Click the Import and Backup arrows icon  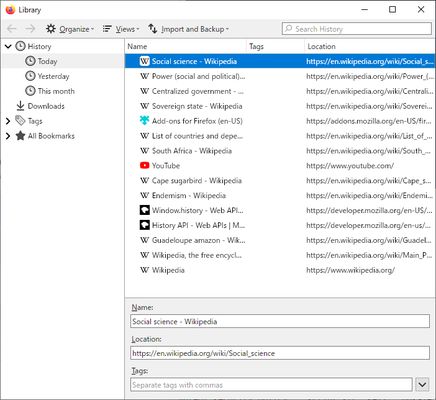pyautogui.click(x=153, y=29)
